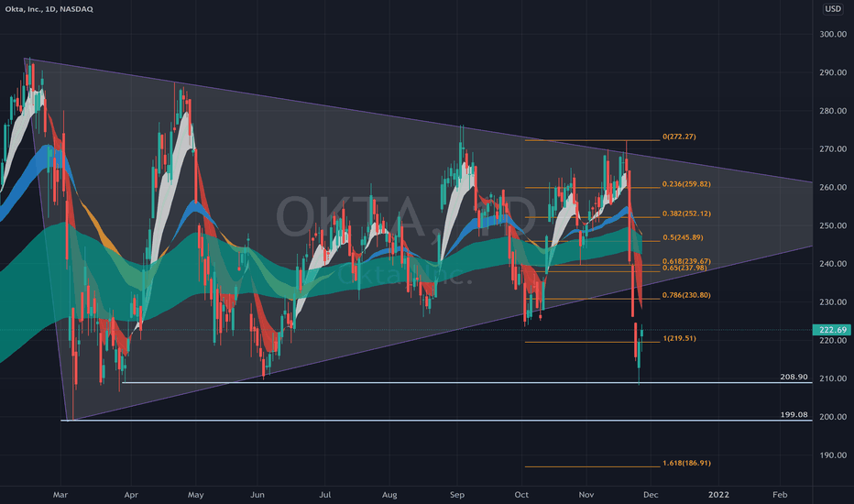
Task: Click the Nov label on time axis
Action: click(586, 495)
